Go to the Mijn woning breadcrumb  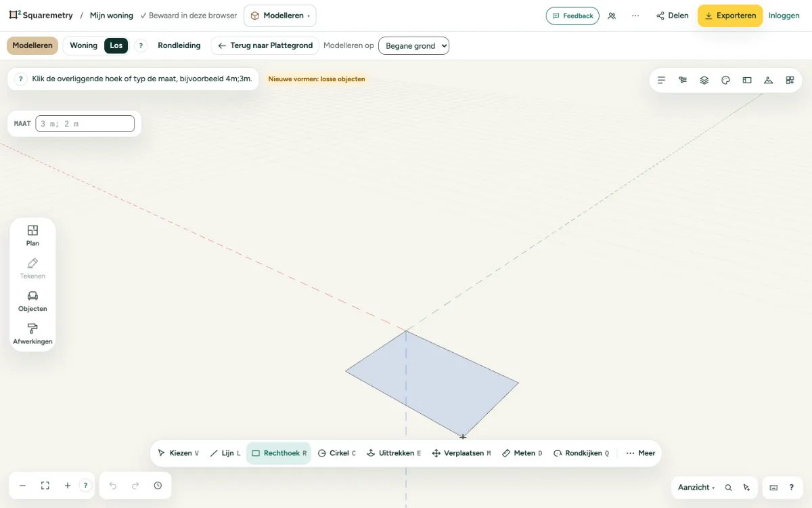[112, 16]
